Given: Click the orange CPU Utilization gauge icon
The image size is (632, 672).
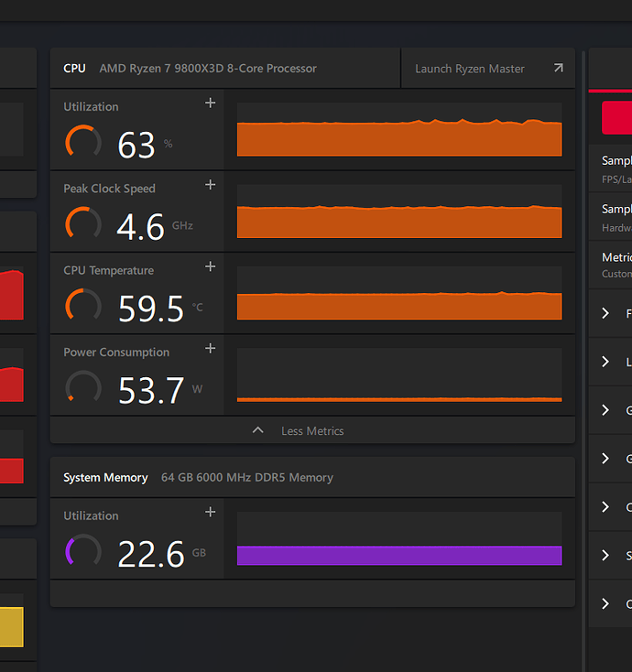Looking at the screenshot, I should coord(83,142).
